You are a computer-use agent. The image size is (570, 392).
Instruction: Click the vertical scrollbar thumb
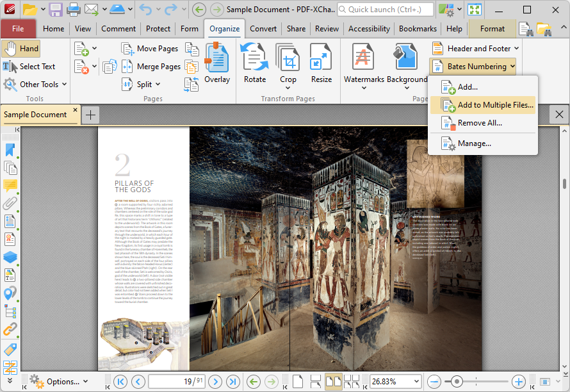(x=564, y=184)
